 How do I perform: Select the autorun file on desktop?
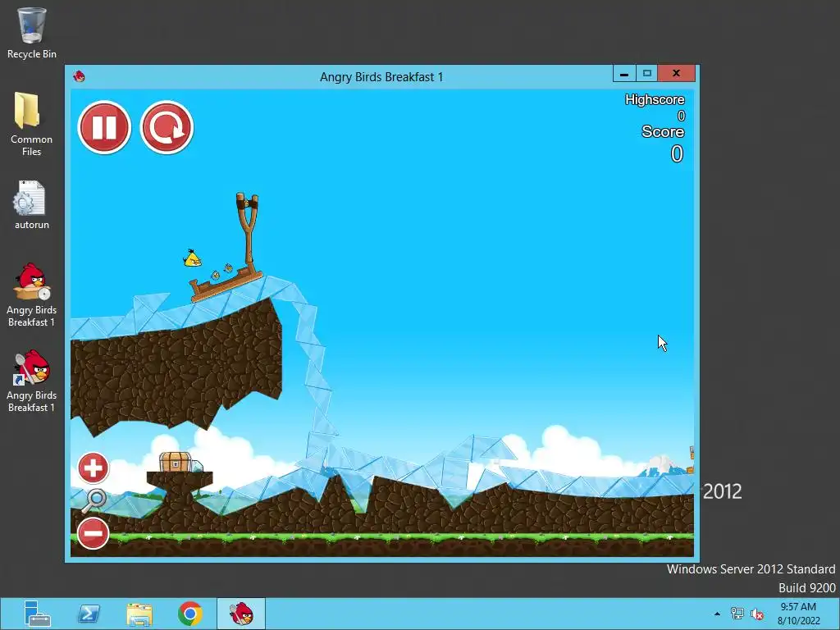32,205
